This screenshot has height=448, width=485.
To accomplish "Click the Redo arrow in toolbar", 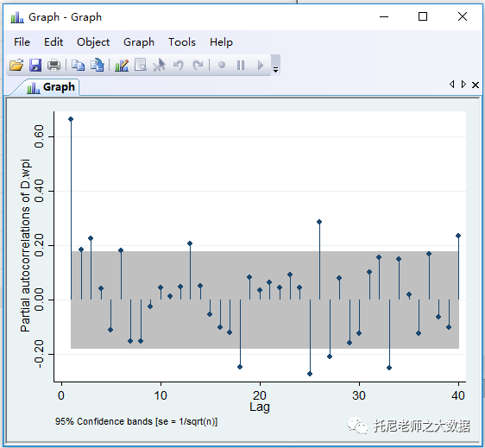I will tap(198, 65).
